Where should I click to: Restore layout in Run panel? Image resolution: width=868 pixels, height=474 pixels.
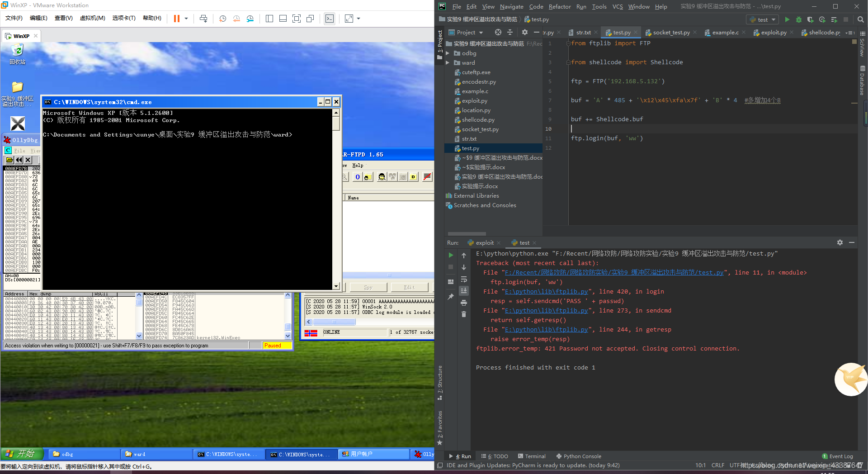click(x=451, y=281)
